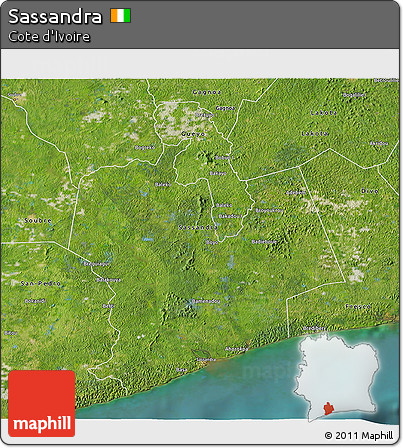Viewport: 403px width, 448px height.
Task: Click the Gueyo map label
Action: (x=193, y=134)
